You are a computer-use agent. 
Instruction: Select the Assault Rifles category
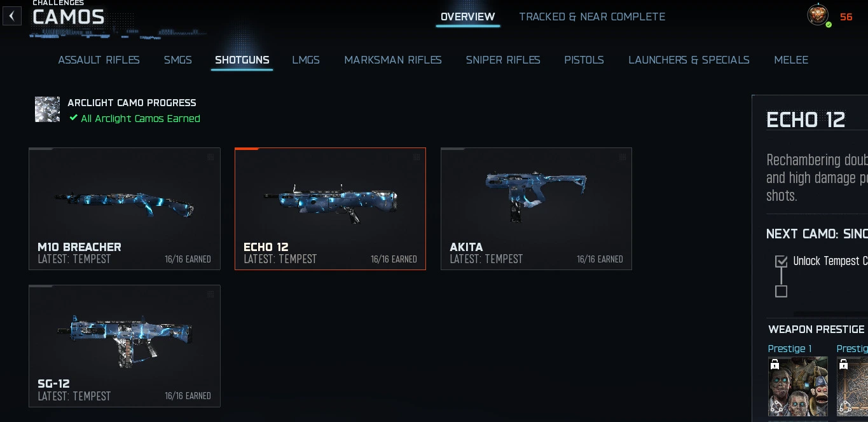pos(99,60)
